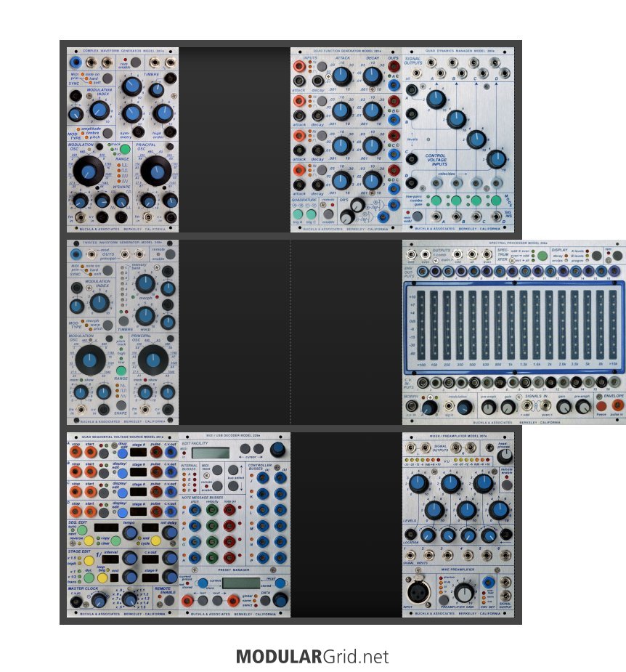Toggle Remote Enable gray button on 251e
The height and width of the screenshot is (672, 626).
[x=168, y=600]
